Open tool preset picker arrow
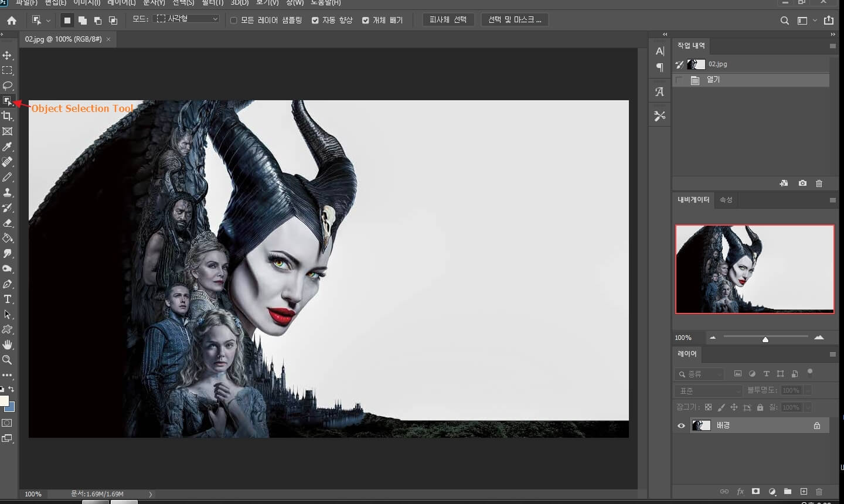Viewport: 844px width, 504px height. click(48, 21)
